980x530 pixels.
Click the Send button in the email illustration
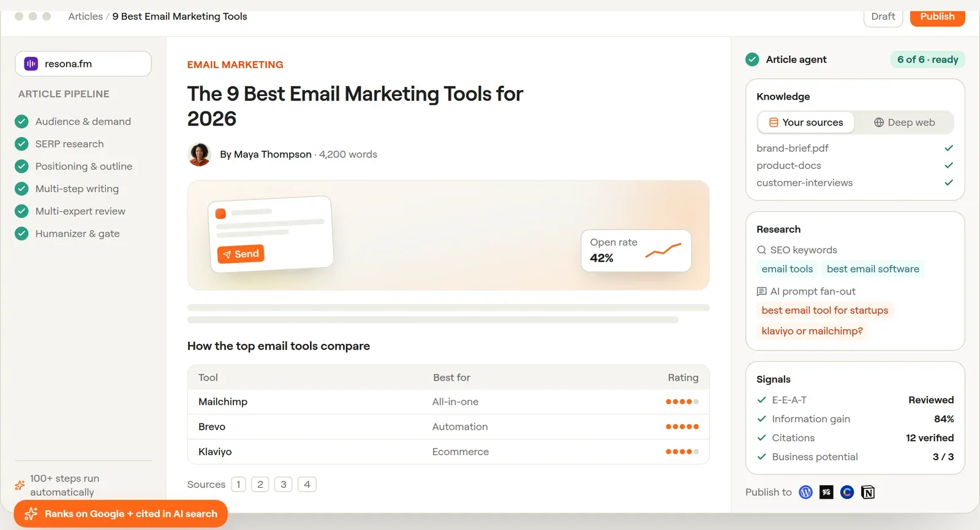click(241, 254)
